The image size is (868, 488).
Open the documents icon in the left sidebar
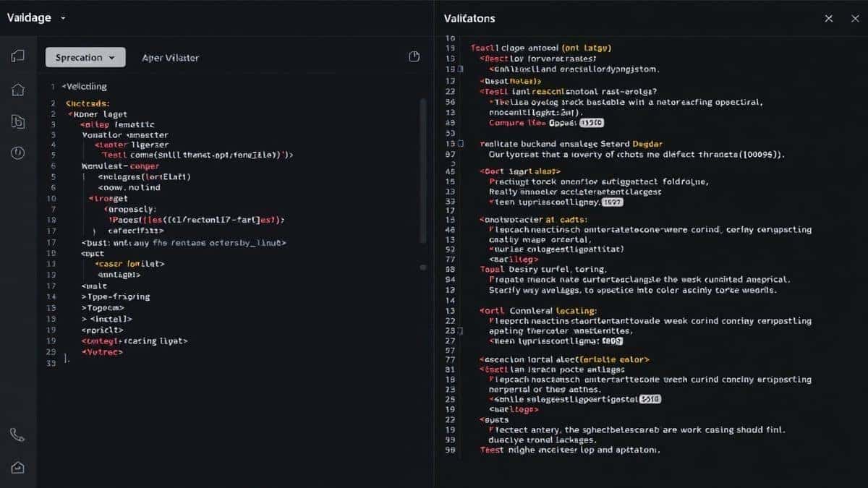tap(18, 121)
